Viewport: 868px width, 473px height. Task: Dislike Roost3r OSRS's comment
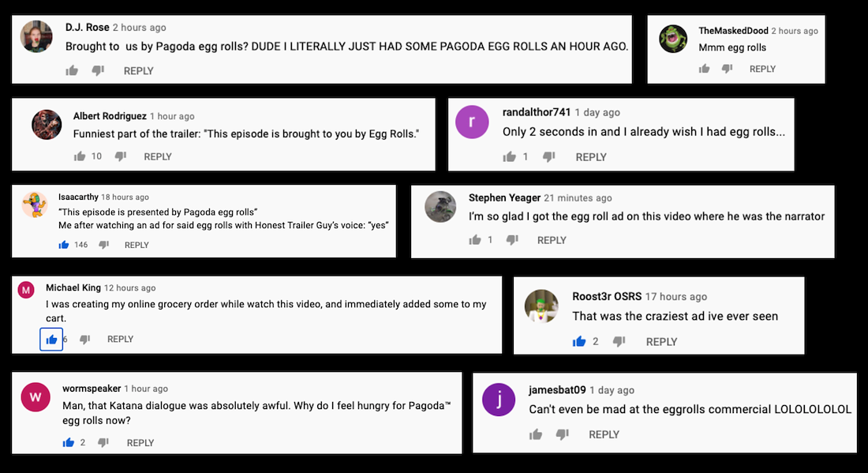(x=619, y=341)
